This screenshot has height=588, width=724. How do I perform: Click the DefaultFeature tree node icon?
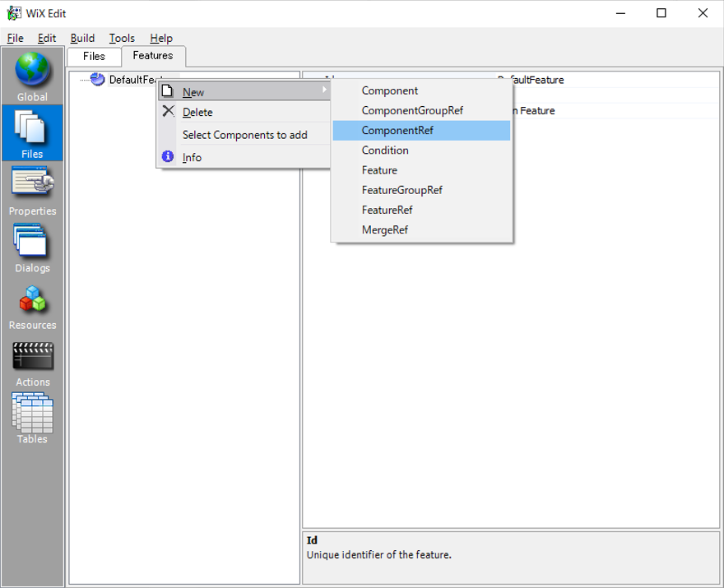pos(97,80)
